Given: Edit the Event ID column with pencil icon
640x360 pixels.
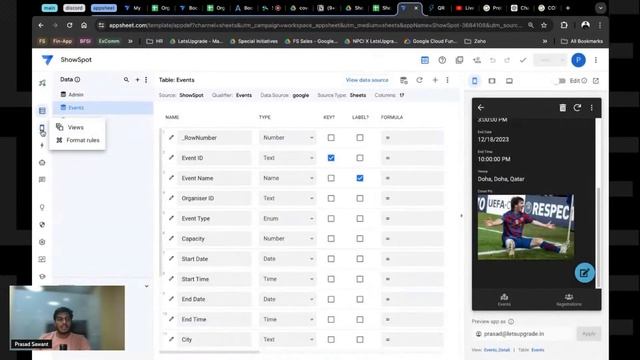Looking at the screenshot, I should [171, 158].
